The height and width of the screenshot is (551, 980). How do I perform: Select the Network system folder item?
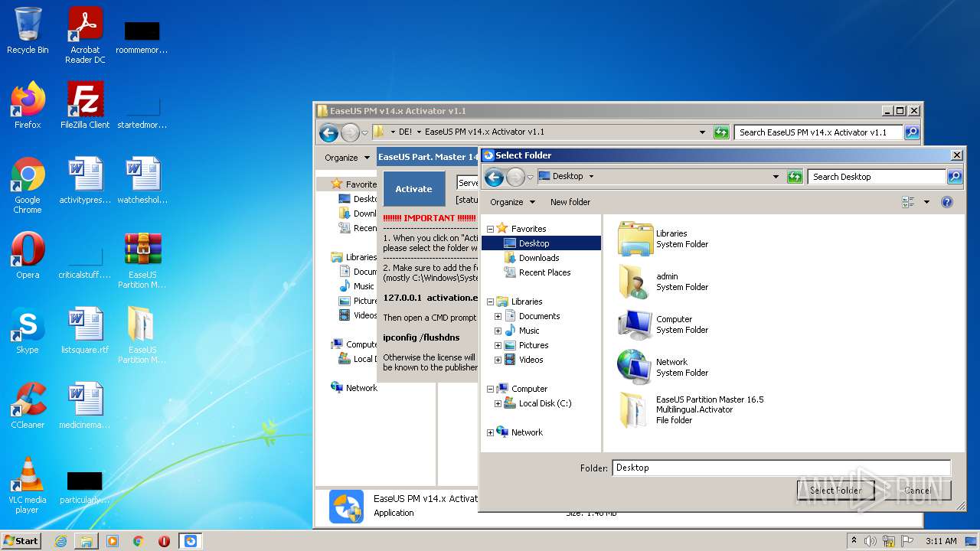tap(663, 367)
